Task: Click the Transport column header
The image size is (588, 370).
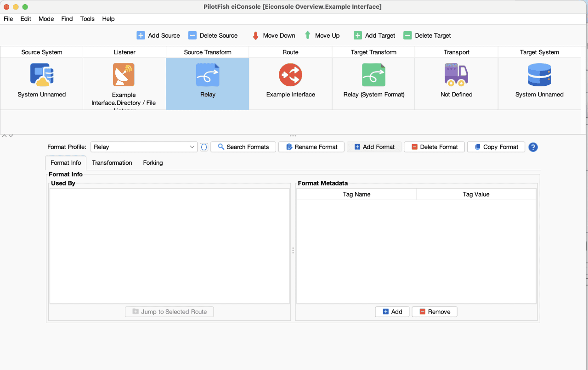Action: [x=457, y=52]
